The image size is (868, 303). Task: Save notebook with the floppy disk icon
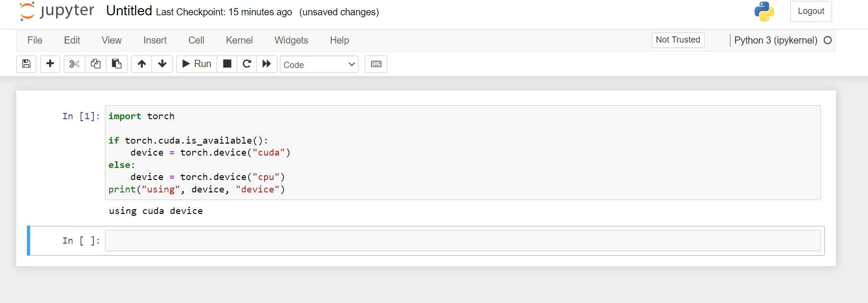(x=26, y=64)
